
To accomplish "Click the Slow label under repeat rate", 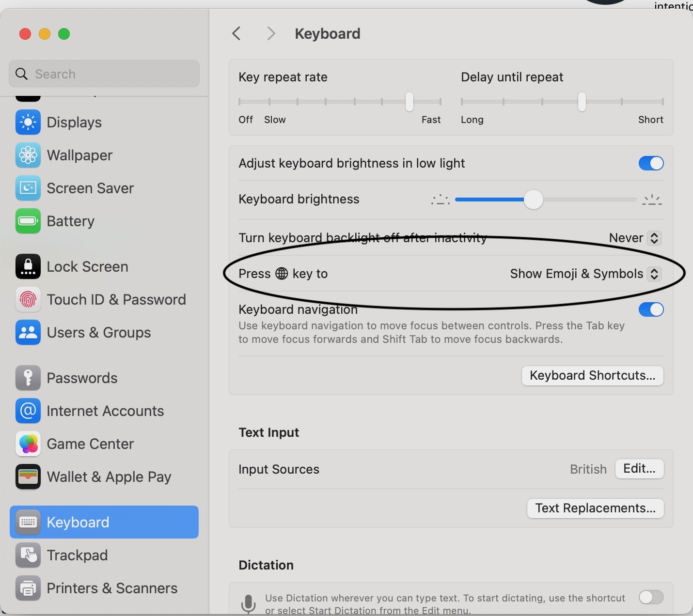I will [275, 120].
